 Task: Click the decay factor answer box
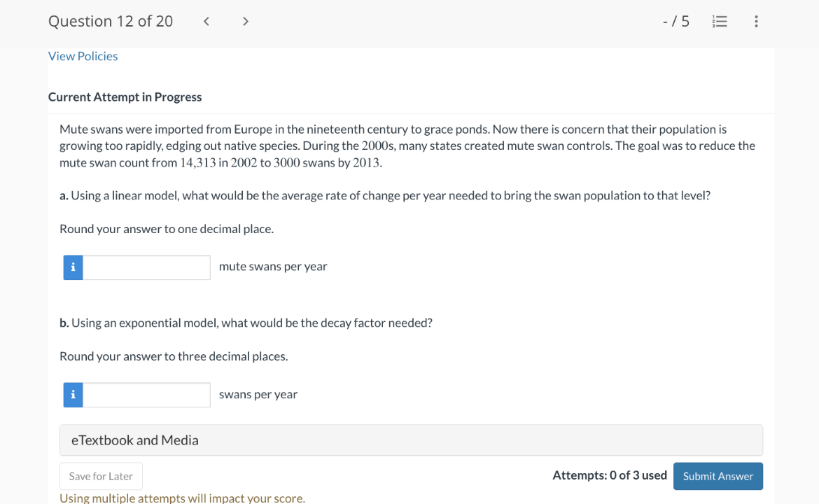tap(147, 395)
